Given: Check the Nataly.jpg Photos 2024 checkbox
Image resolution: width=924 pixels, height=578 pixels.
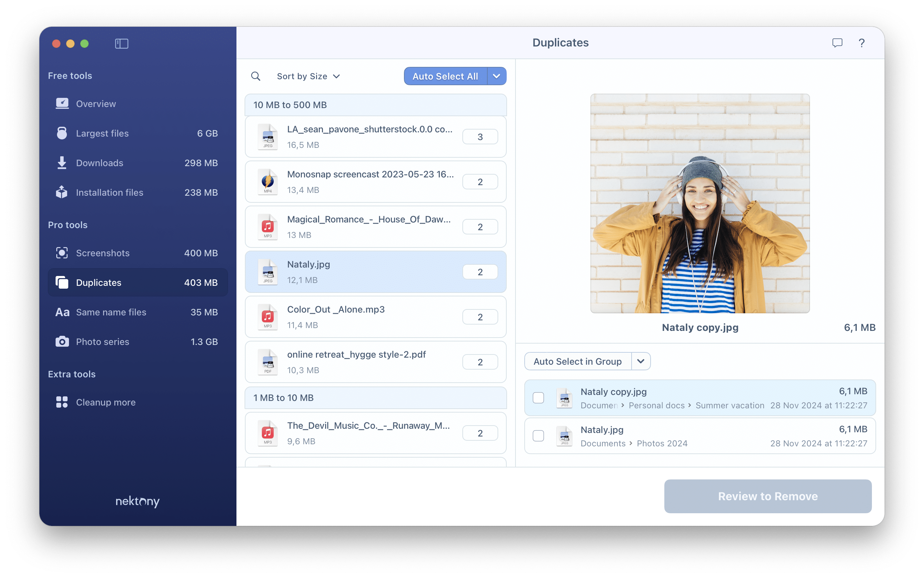Looking at the screenshot, I should [538, 436].
